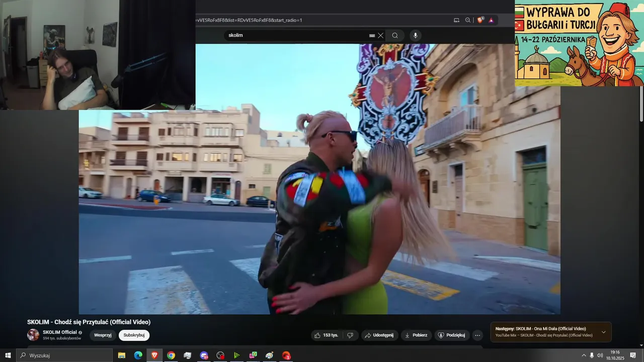Click the install app icon in address bar
The width and height of the screenshot is (644, 362).
pos(456,20)
